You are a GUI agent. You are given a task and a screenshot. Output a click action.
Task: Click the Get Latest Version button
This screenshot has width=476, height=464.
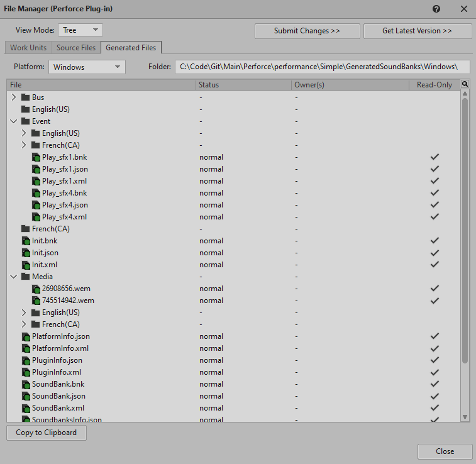coord(417,31)
